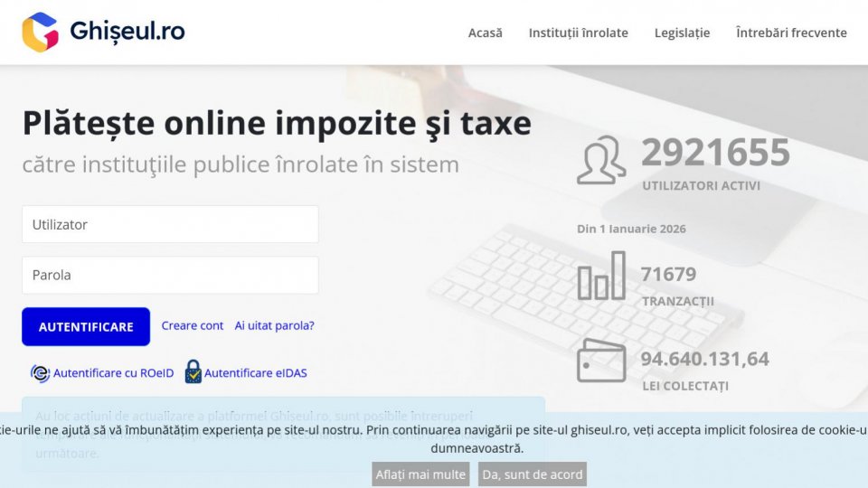This screenshot has height=488, width=868.
Task: Click the wallet lei collected icon
Action: (601, 361)
